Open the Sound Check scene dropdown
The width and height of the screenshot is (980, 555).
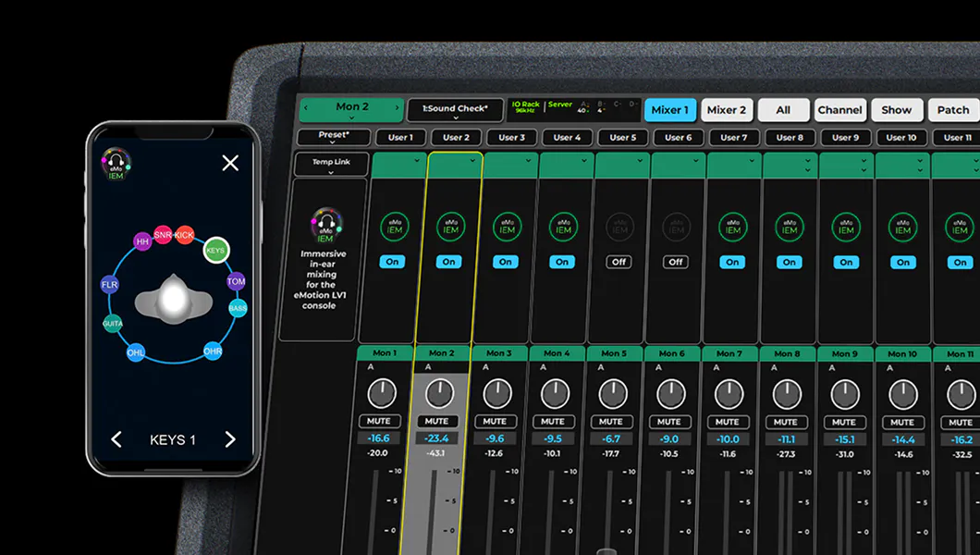[455, 110]
